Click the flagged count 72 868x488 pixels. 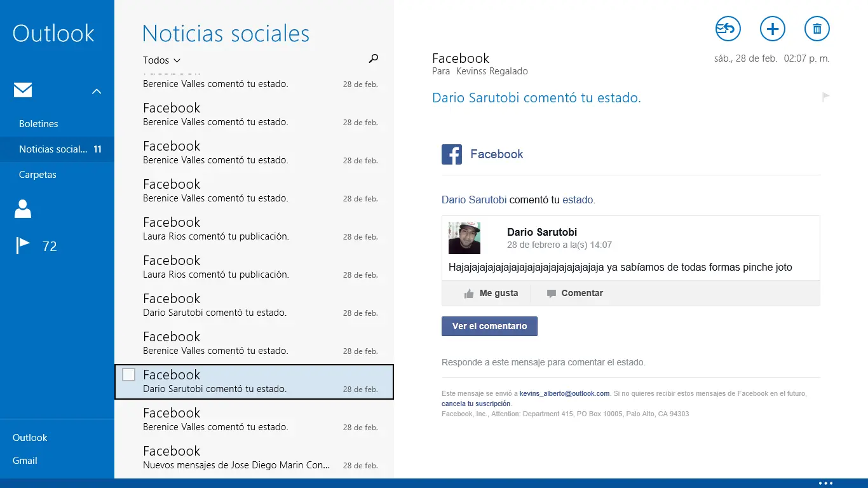(50, 247)
